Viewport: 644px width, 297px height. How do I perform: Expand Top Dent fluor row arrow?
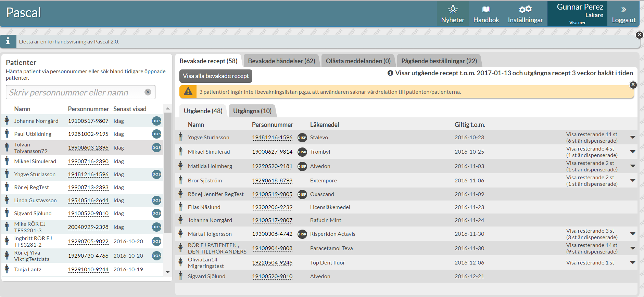(x=632, y=262)
